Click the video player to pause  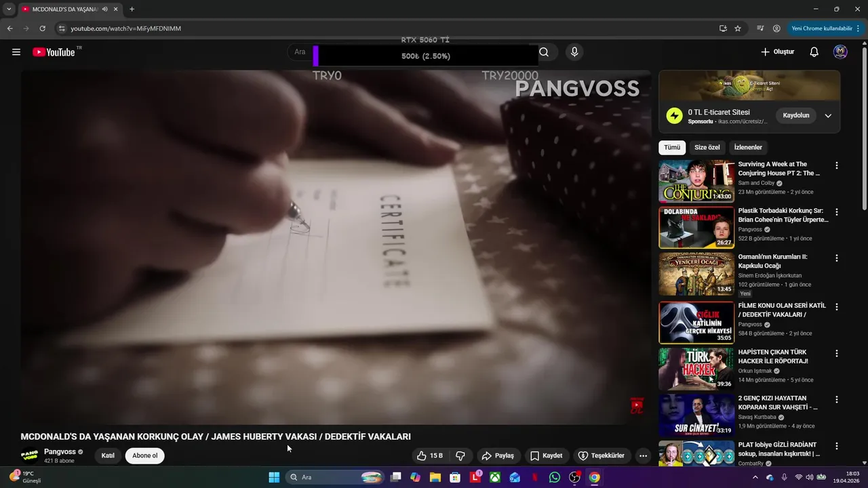[x=336, y=247]
